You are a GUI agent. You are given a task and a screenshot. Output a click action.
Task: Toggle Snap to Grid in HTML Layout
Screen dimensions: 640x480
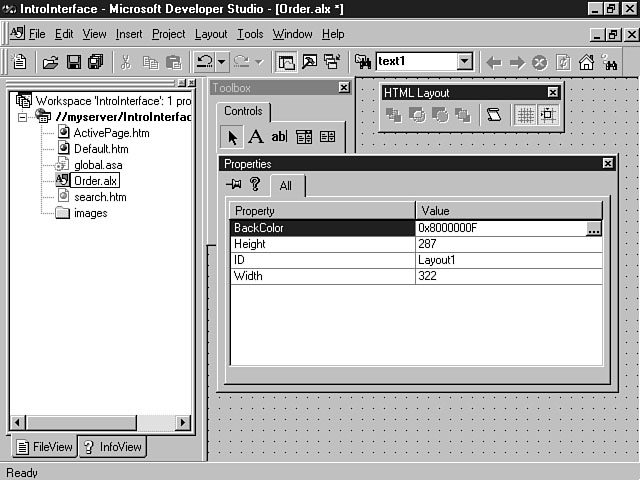(x=548, y=115)
